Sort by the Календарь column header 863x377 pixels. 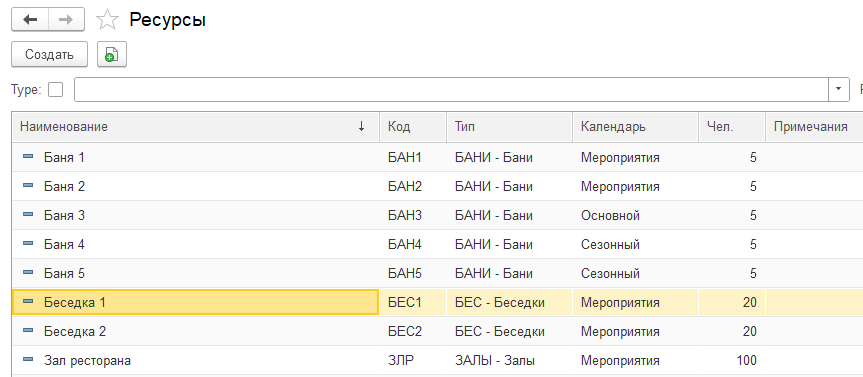coord(635,127)
